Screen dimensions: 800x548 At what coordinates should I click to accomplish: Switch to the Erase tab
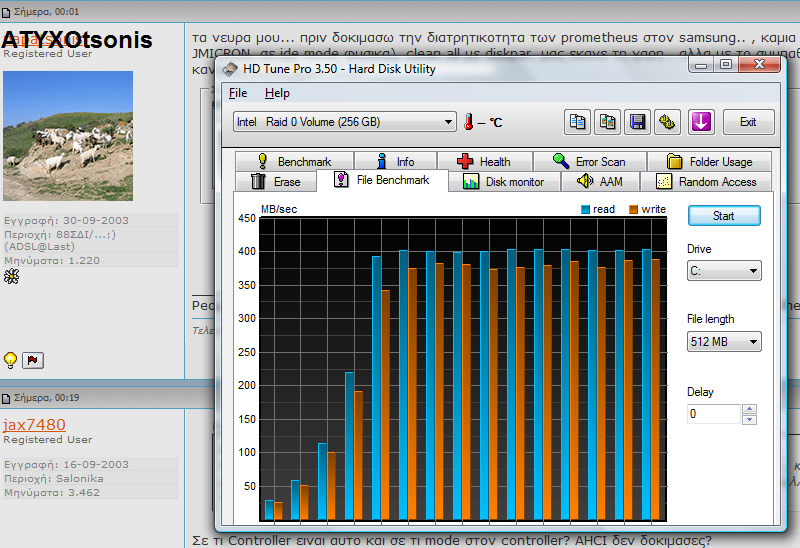(x=276, y=182)
